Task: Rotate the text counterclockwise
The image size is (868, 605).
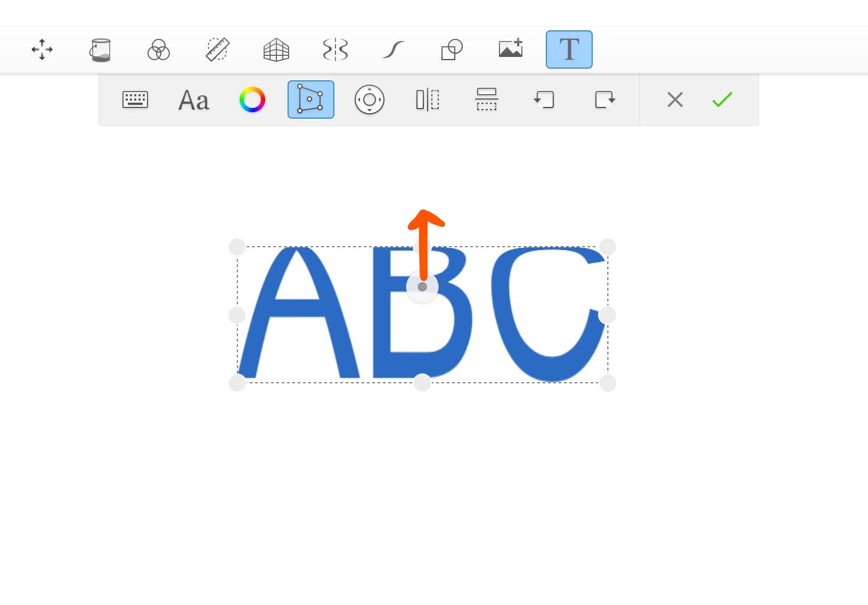Action: tap(545, 100)
